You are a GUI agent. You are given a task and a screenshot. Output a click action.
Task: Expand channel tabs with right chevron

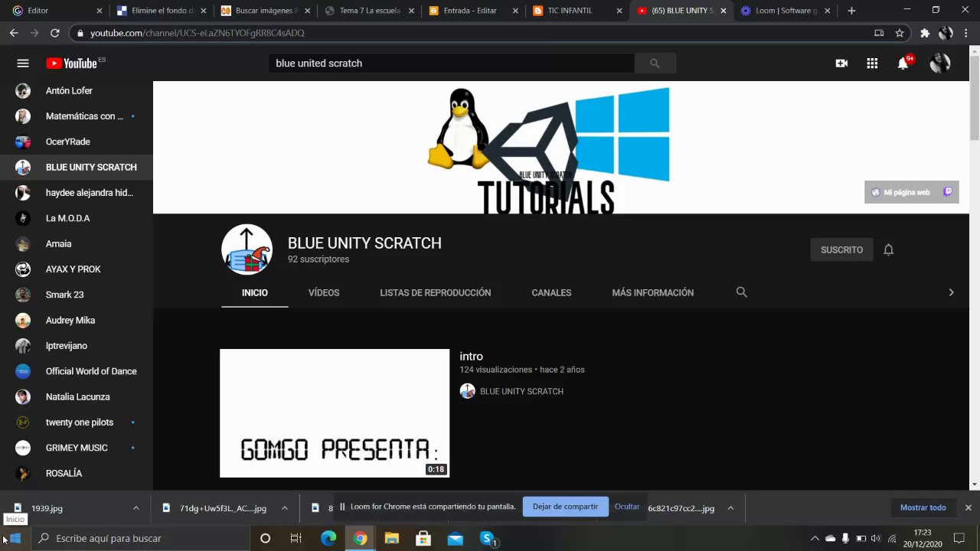pos(951,292)
